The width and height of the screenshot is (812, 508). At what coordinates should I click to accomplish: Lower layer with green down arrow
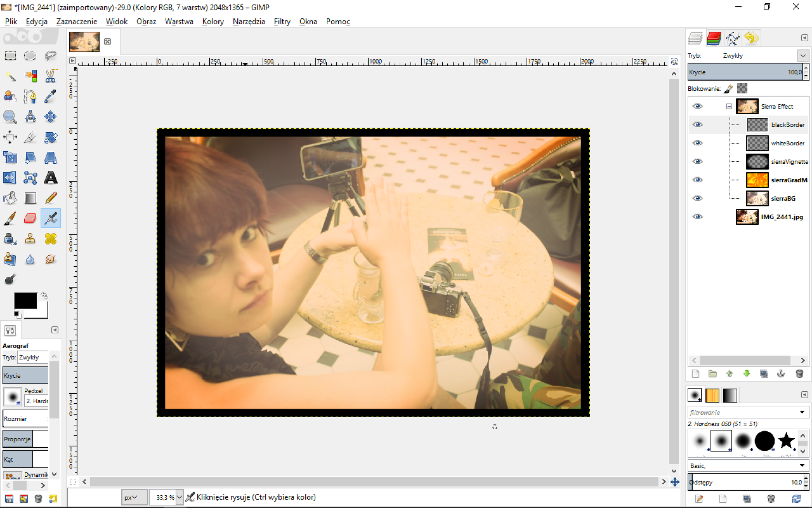pyautogui.click(x=746, y=374)
